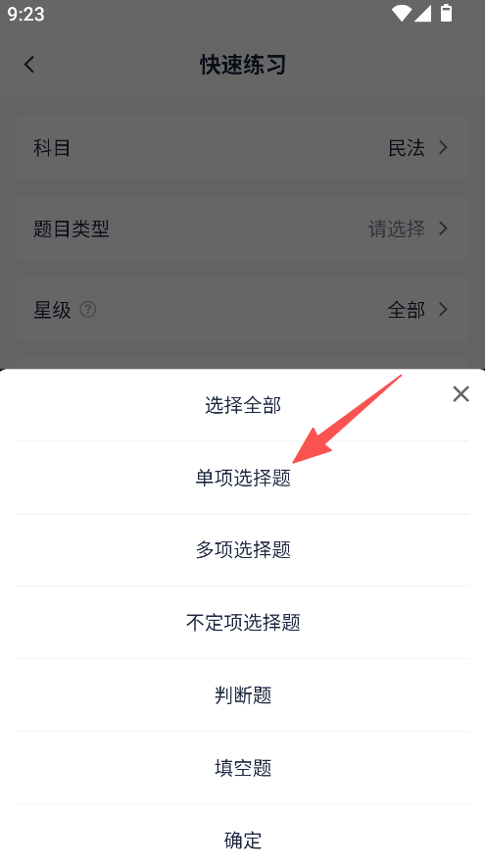Open the 星级 row
This screenshot has height=868, width=485.
pyautogui.click(x=243, y=309)
